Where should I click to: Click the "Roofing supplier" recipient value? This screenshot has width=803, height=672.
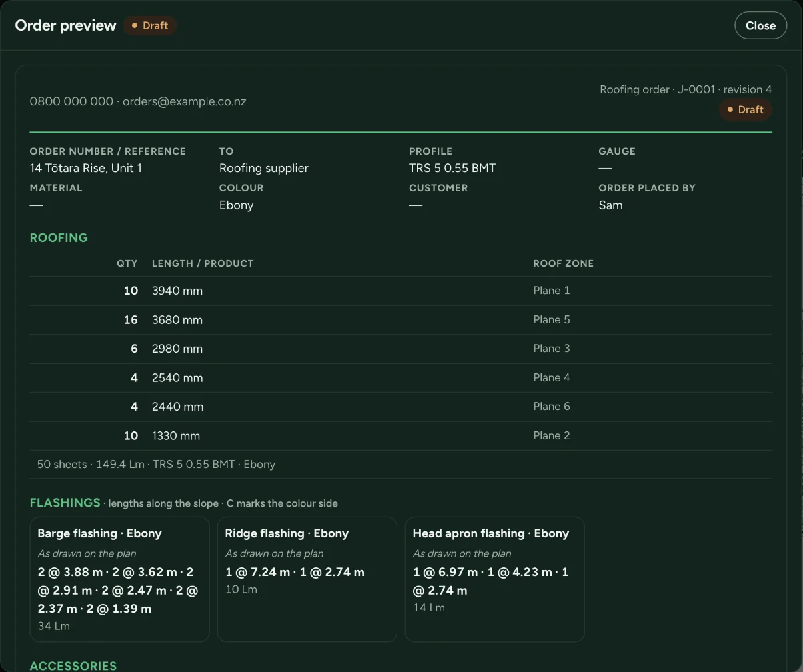tap(264, 168)
